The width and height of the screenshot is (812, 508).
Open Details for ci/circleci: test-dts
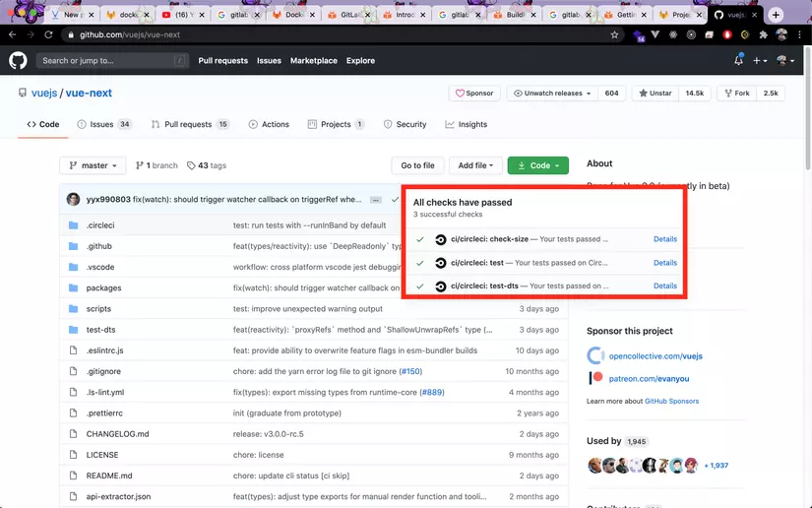tap(665, 286)
